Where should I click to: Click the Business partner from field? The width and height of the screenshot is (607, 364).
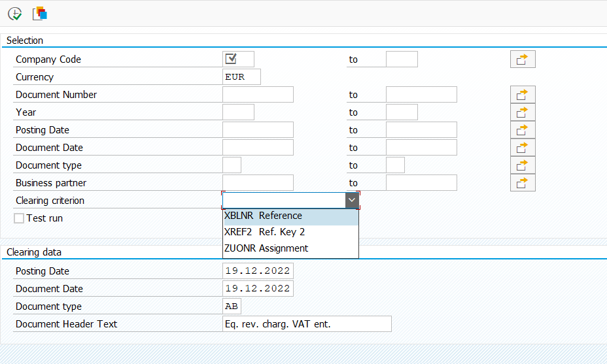click(258, 182)
